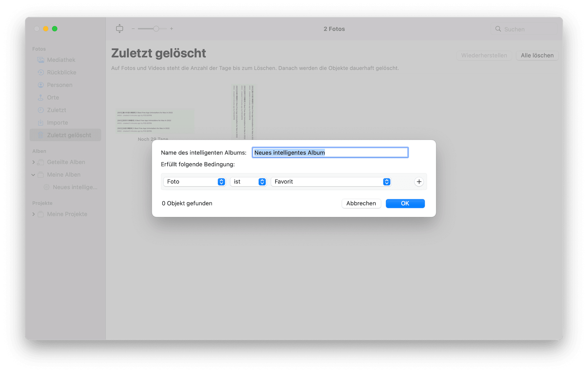The height and width of the screenshot is (373, 588).
Task: Open the Foto condition dropdown
Action: (194, 182)
